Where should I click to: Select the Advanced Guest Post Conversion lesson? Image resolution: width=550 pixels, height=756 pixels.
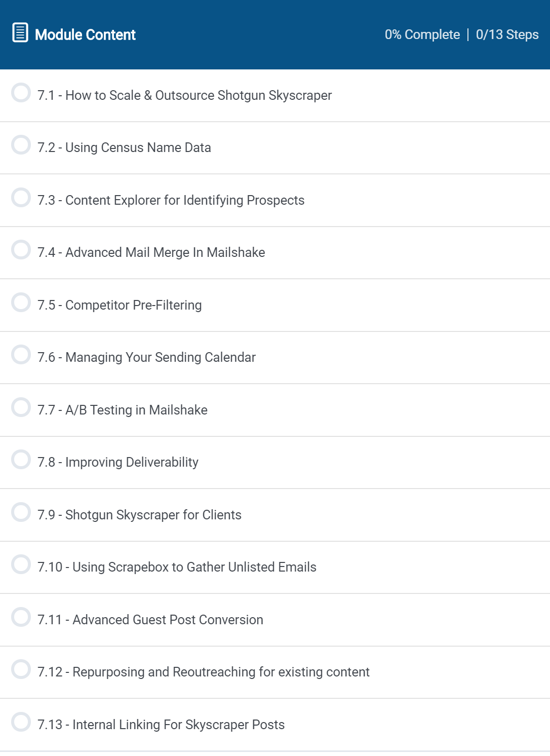pos(150,620)
